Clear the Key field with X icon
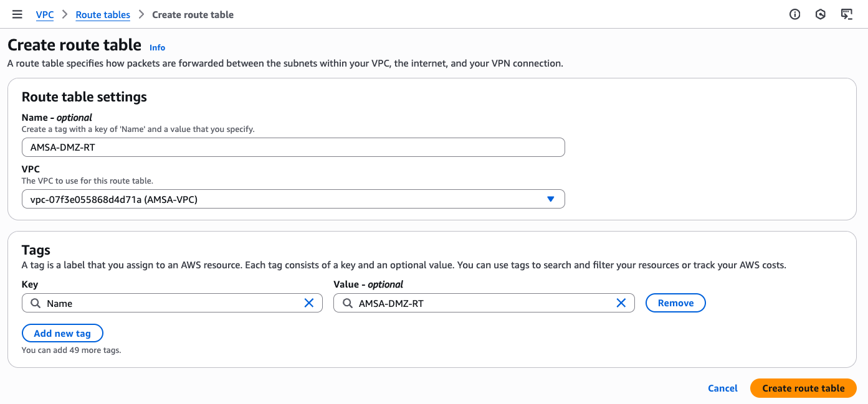The width and height of the screenshot is (868, 404). (309, 303)
